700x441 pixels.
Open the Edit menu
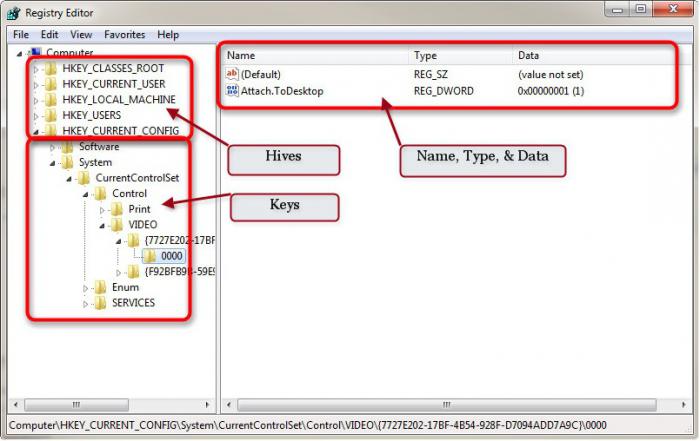pyautogui.click(x=50, y=34)
